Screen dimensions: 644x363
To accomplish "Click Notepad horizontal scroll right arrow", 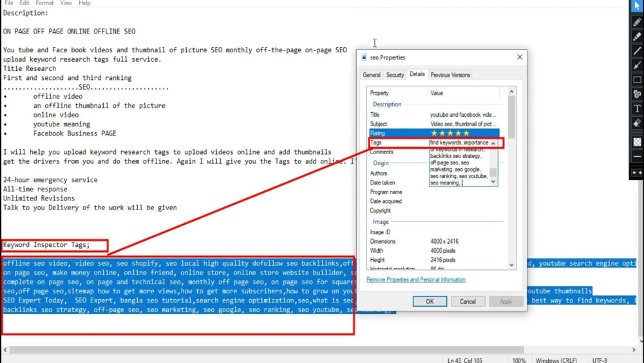I will (x=634, y=350).
